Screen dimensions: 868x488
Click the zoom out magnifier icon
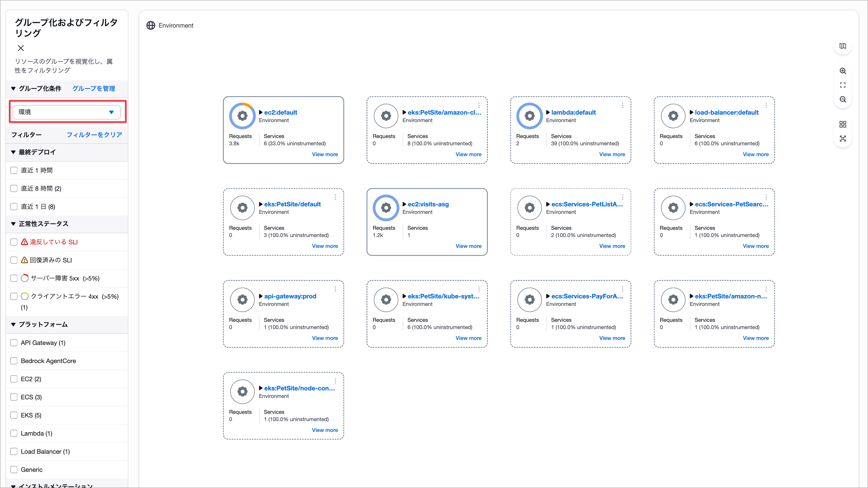click(842, 100)
